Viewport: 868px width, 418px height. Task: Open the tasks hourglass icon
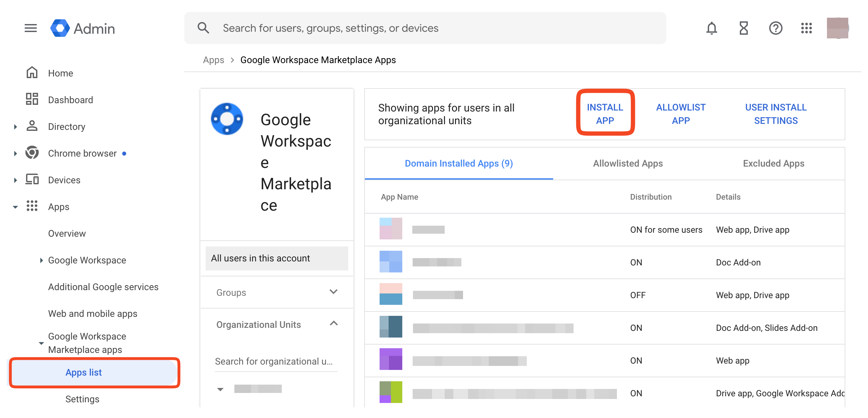click(x=743, y=28)
